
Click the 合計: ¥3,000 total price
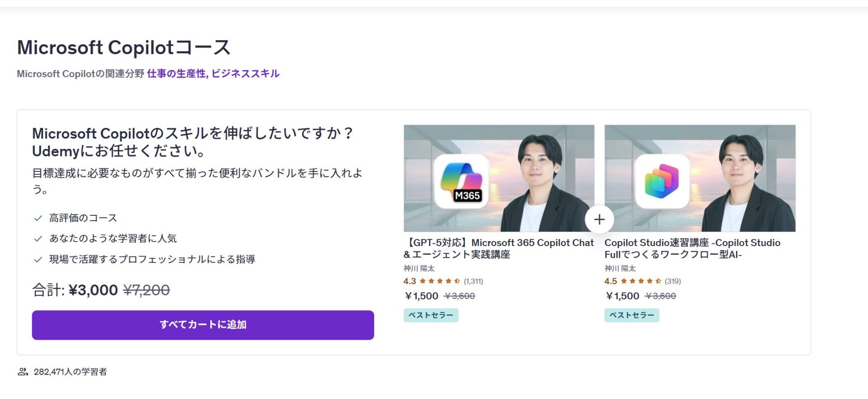75,290
